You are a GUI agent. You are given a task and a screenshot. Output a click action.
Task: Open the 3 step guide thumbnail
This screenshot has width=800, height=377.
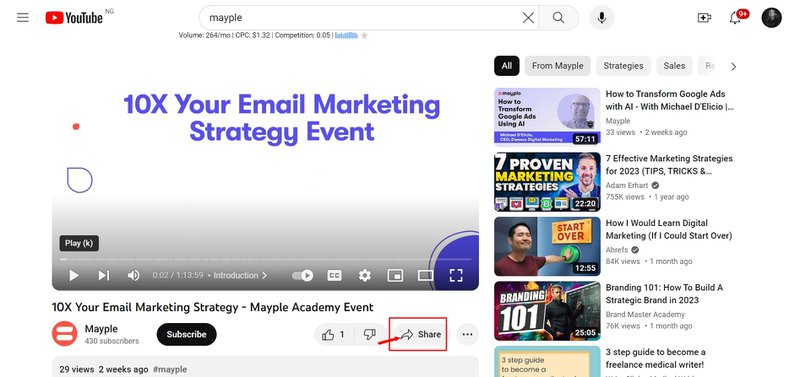547,362
